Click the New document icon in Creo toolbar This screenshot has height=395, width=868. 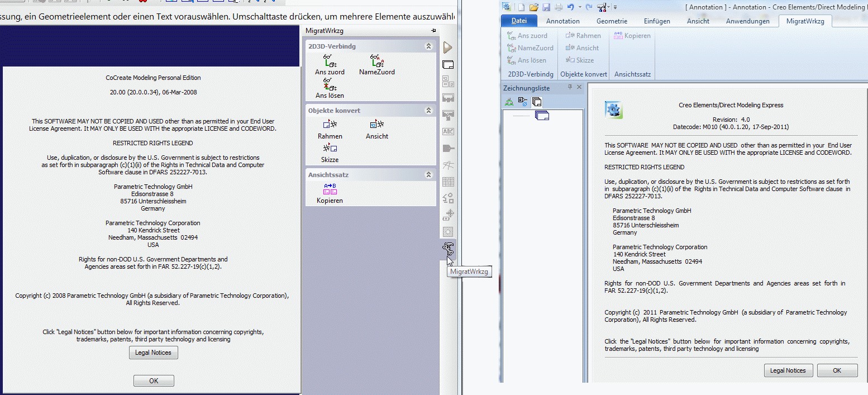[521, 7]
